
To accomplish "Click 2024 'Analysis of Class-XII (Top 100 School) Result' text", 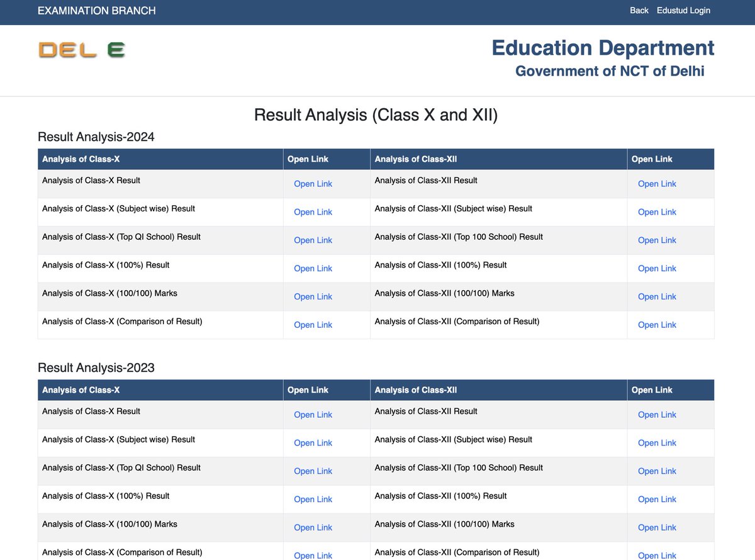I will click(x=459, y=237).
